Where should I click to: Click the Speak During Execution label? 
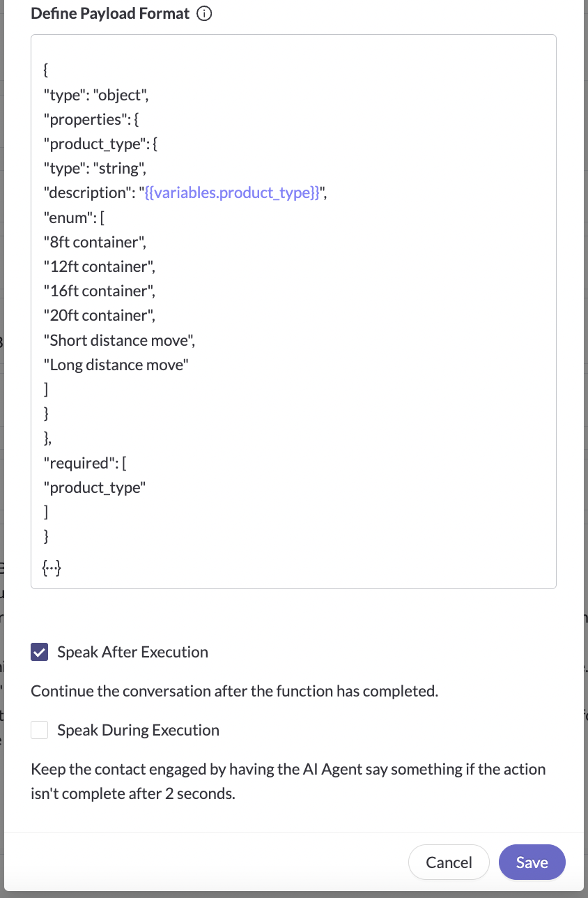(138, 730)
